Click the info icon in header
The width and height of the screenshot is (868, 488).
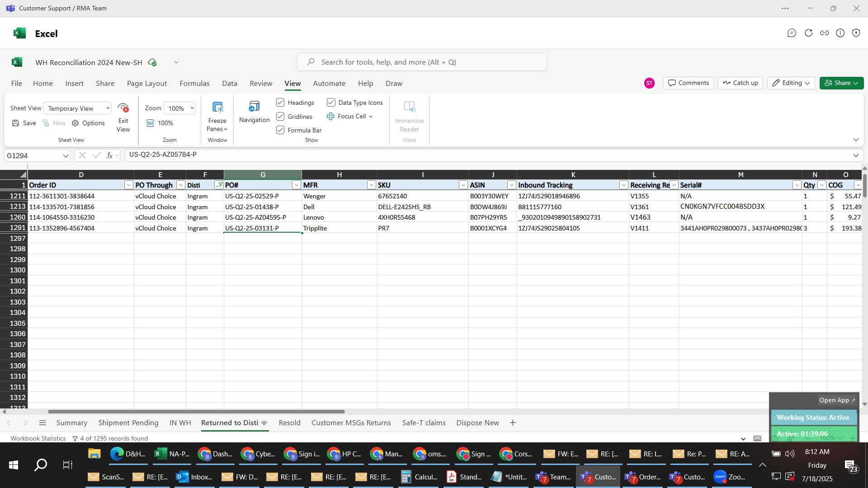coord(840,33)
